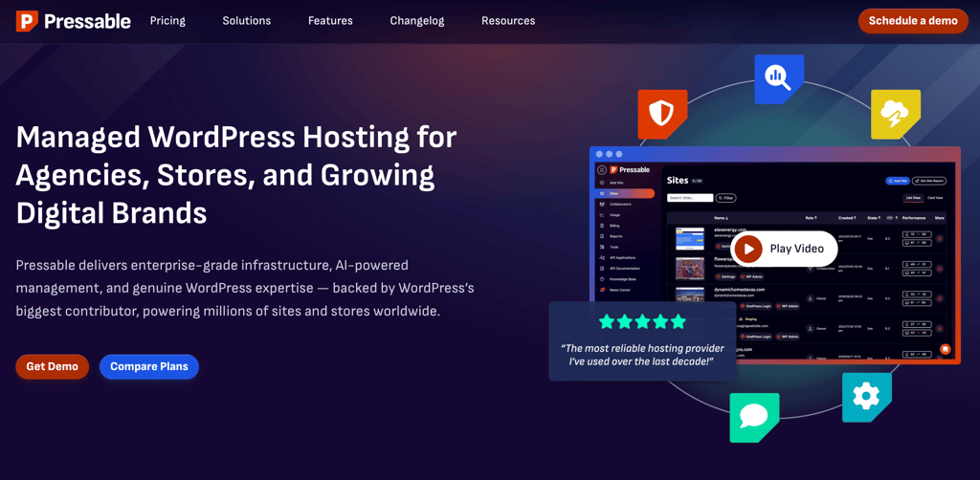Click the red play video circle icon

tap(748, 249)
